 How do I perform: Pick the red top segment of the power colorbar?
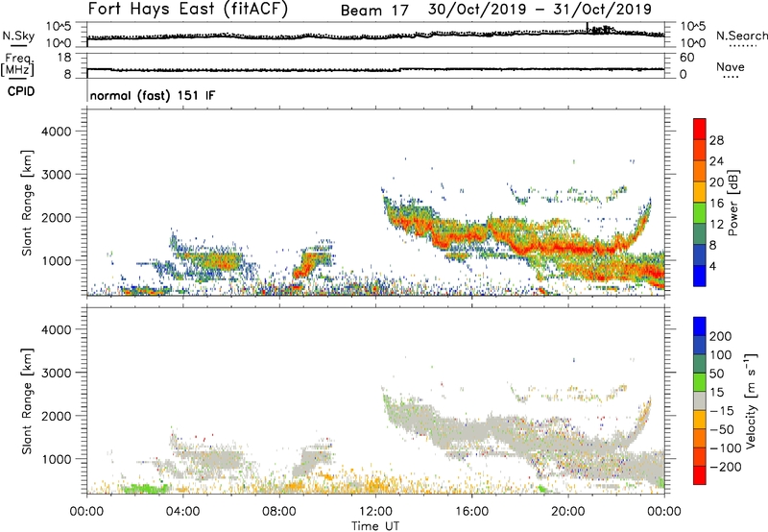[700, 129]
